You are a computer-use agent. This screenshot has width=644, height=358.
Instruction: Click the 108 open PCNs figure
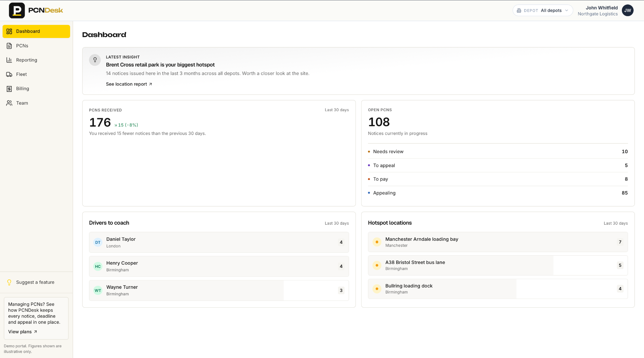click(x=379, y=122)
